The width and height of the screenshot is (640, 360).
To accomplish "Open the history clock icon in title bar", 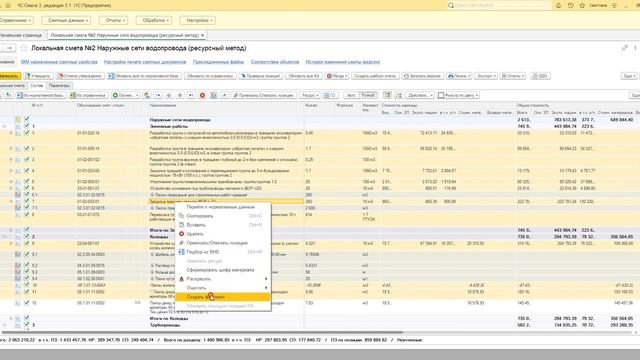I will point(570,5).
